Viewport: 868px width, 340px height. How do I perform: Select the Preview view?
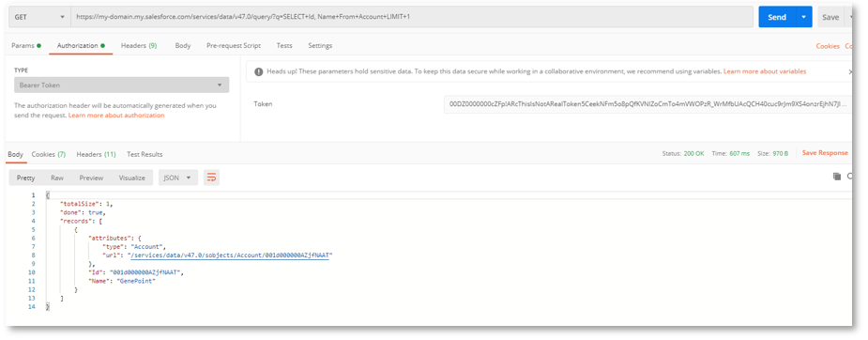coord(91,178)
